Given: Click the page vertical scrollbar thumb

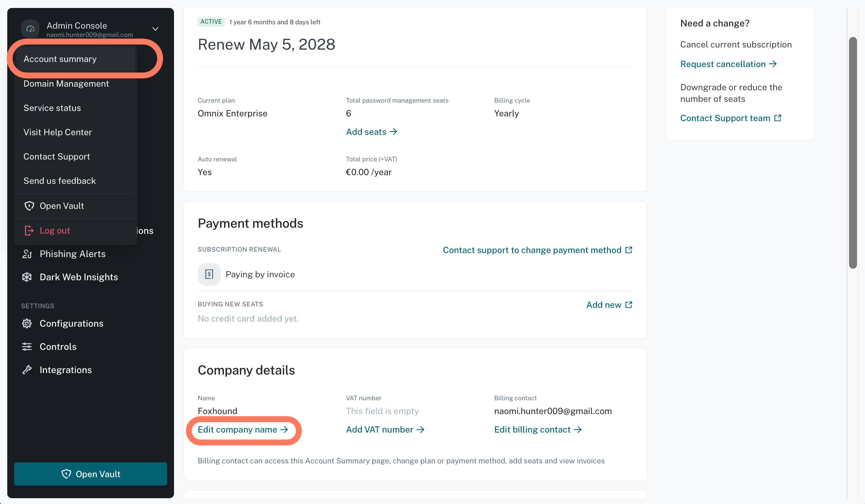Looking at the screenshot, I should pyautogui.click(x=853, y=153).
